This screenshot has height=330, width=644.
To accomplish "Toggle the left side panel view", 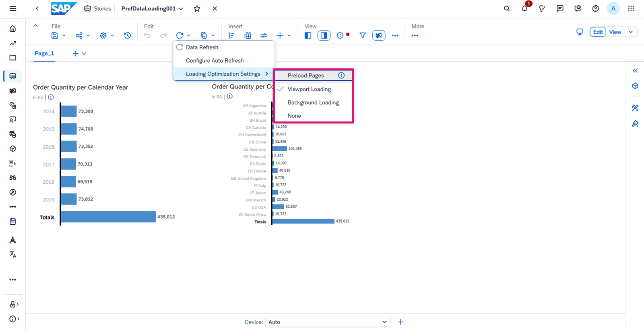I will [308, 35].
